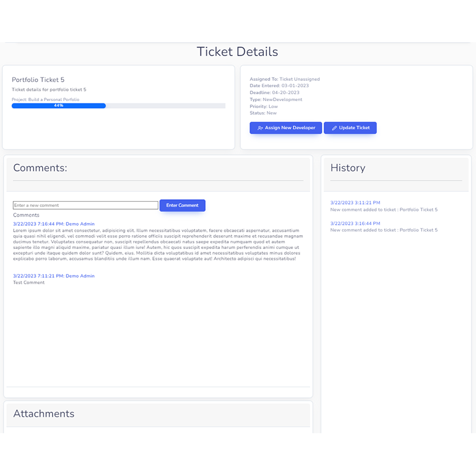
Task: Click the pencil icon on Update Ticket
Action: point(334,128)
